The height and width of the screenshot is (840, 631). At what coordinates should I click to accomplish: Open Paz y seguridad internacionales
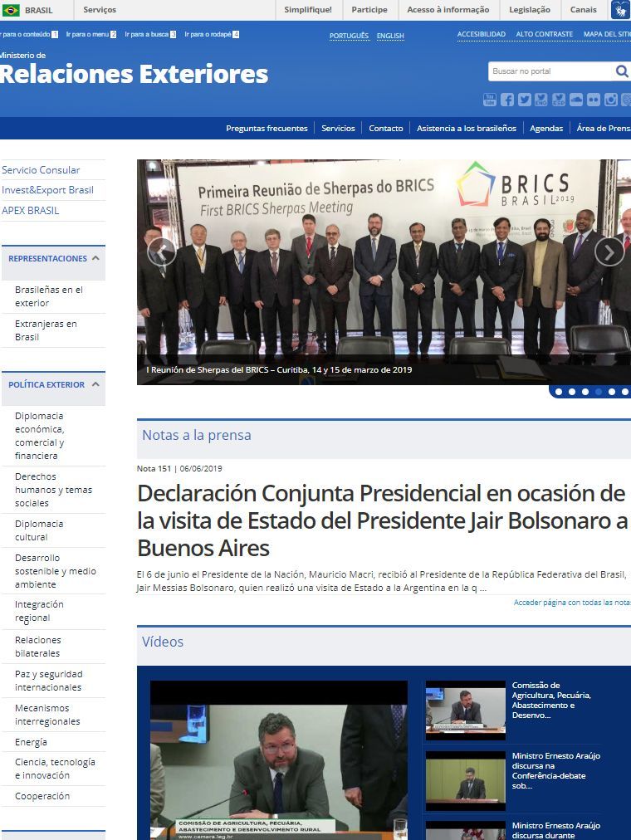tap(49, 681)
